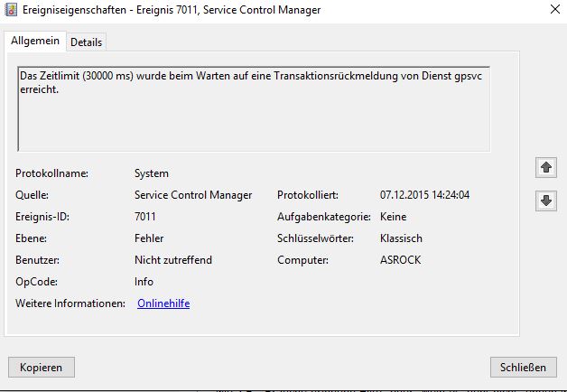Click the down arrow next event button
567x392 pixels.
click(x=545, y=201)
